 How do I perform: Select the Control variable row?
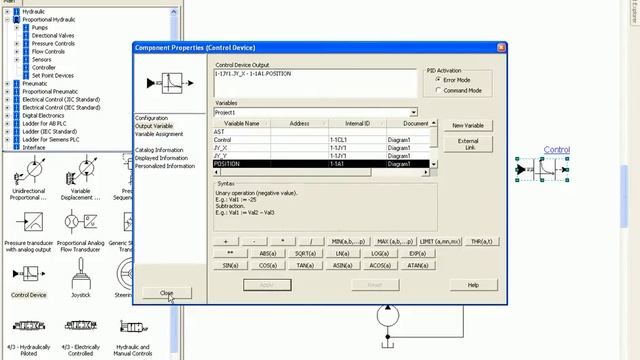tap(321, 140)
